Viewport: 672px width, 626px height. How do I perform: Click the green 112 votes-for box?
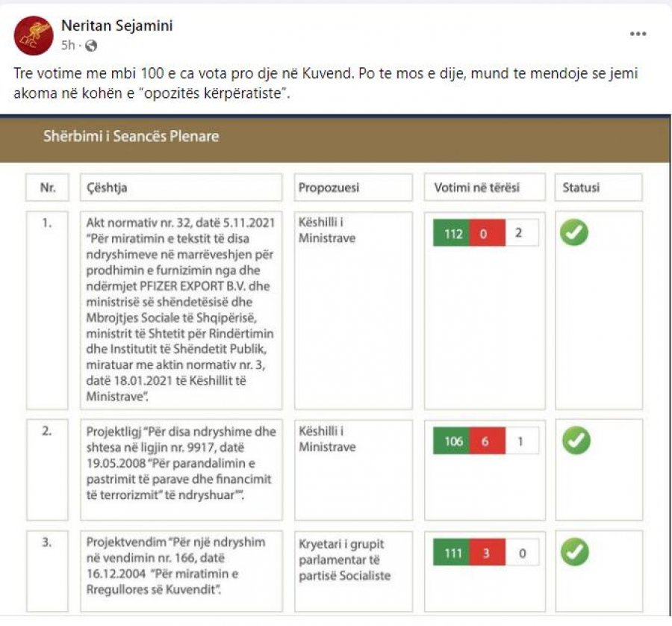(451, 233)
